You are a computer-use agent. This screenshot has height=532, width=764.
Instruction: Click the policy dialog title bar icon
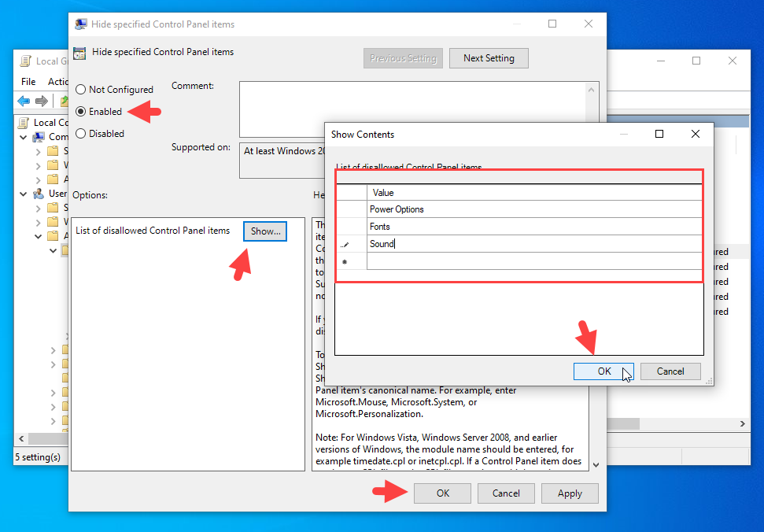tap(81, 24)
